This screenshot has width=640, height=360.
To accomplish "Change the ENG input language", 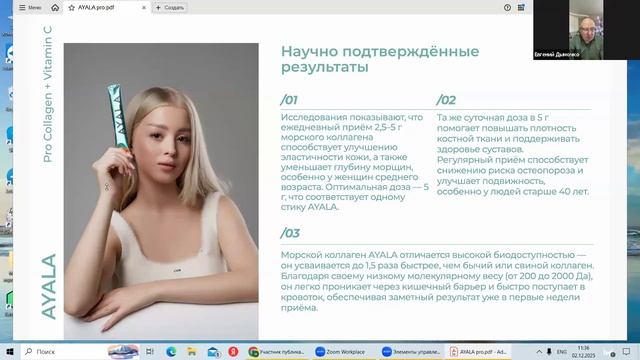I will click(562, 351).
